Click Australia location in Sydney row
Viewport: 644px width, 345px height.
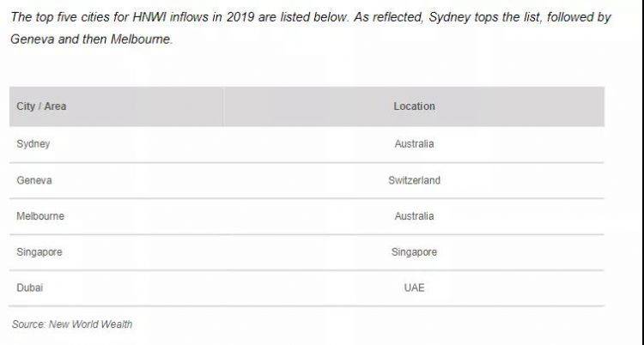pyautogui.click(x=414, y=144)
